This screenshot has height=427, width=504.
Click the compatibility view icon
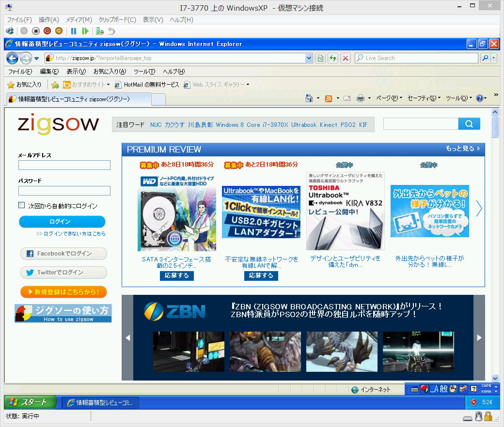coord(320,58)
